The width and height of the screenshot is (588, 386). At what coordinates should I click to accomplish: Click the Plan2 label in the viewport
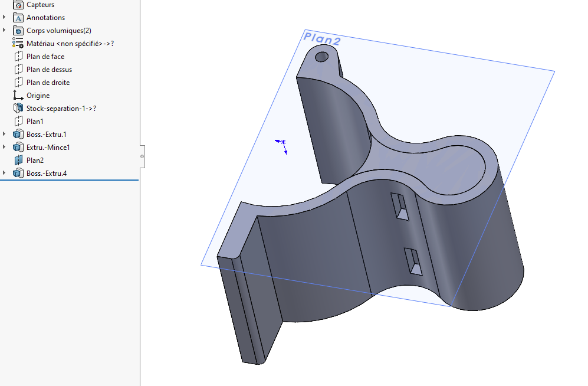322,38
